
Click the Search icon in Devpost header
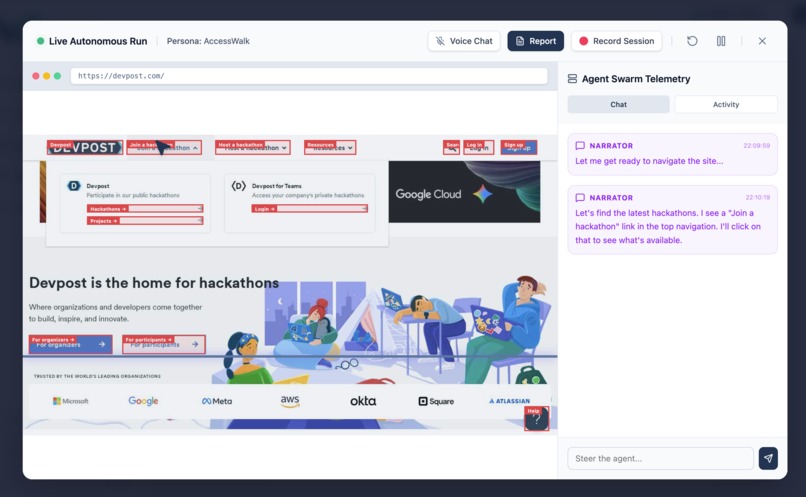click(x=451, y=148)
